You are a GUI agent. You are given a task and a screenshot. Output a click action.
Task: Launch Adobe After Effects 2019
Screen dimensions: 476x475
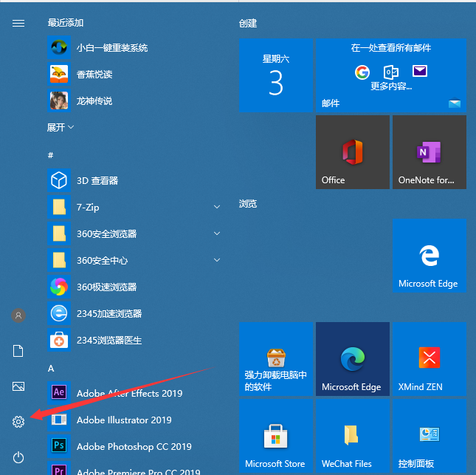click(129, 393)
